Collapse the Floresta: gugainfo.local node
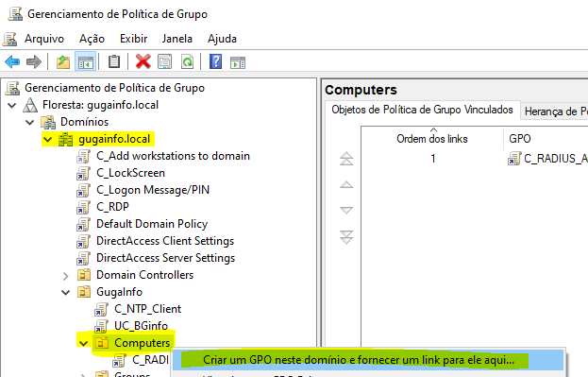This screenshot has height=377, width=588. (12, 105)
